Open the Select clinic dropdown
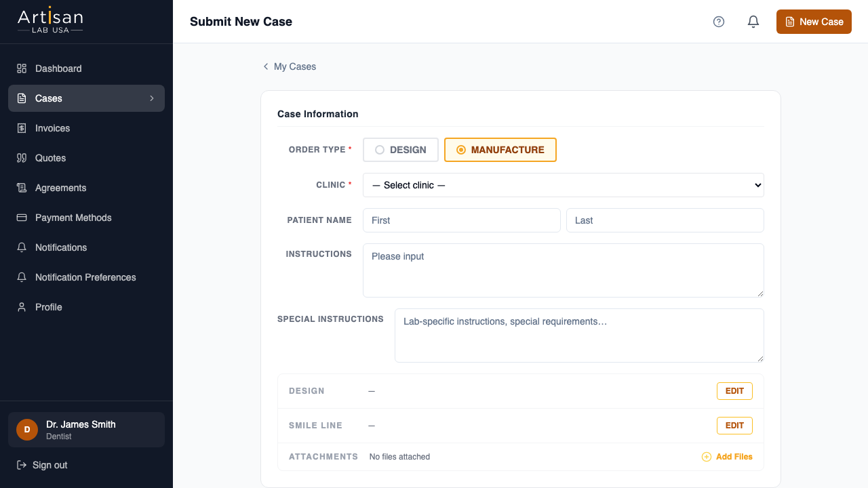The width and height of the screenshot is (868, 488). (564, 185)
